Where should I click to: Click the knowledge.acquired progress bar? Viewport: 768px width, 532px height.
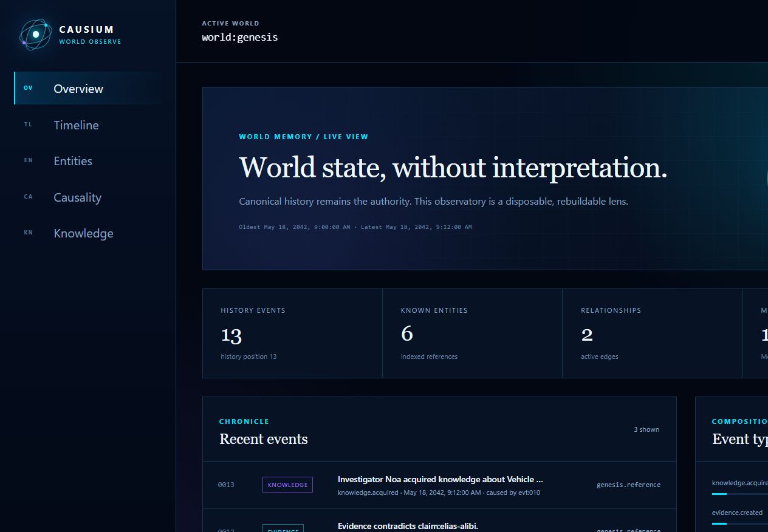click(740, 494)
